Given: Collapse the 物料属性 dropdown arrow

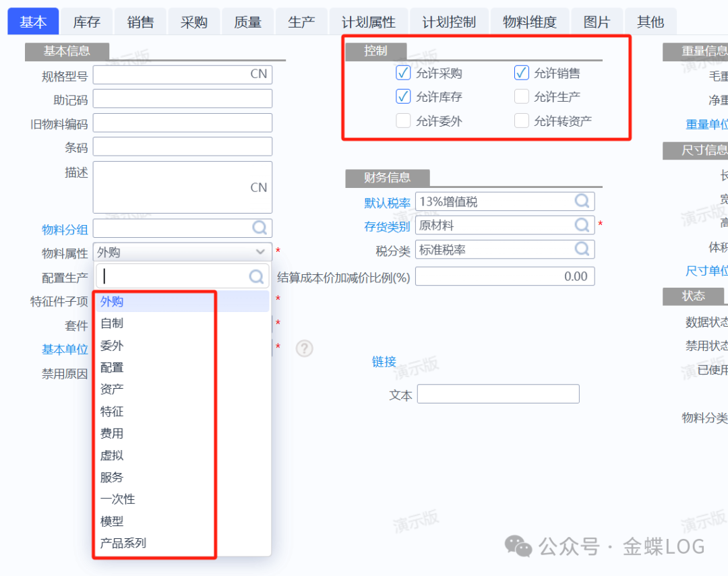Looking at the screenshot, I should (261, 253).
